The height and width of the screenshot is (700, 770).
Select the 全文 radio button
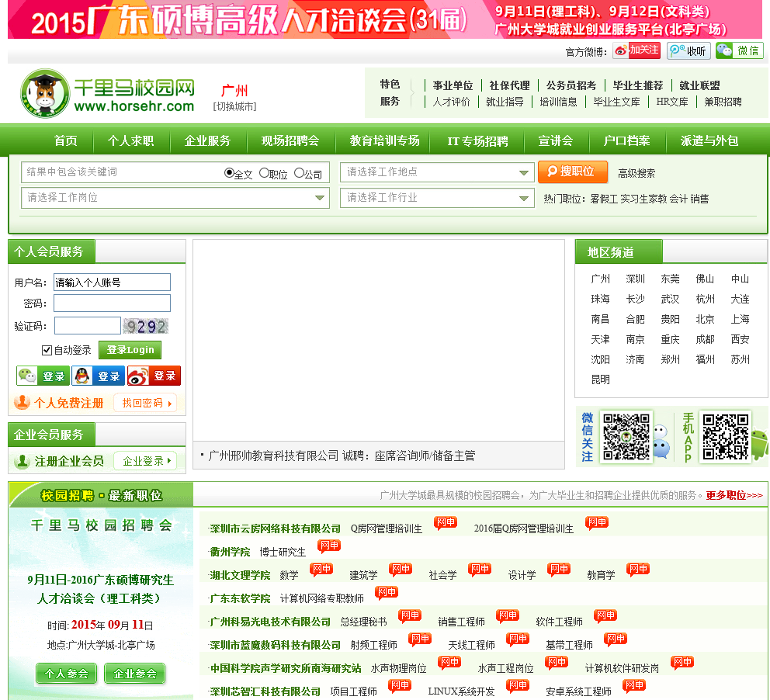click(229, 173)
